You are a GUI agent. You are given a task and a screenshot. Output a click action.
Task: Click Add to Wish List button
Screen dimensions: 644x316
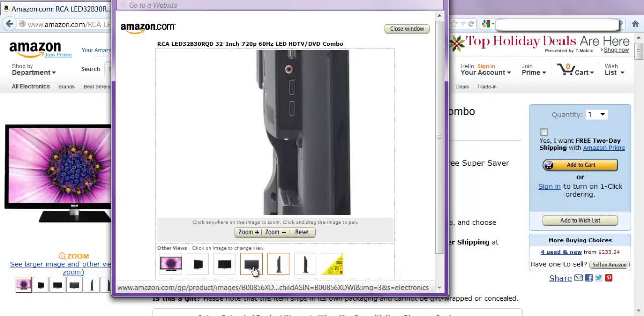point(580,220)
